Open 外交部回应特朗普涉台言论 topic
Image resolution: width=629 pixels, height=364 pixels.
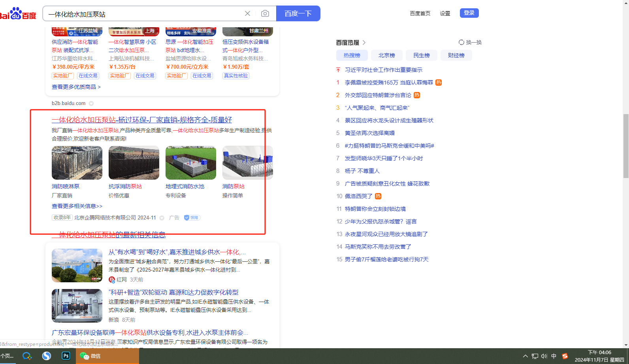click(x=378, y=95)
